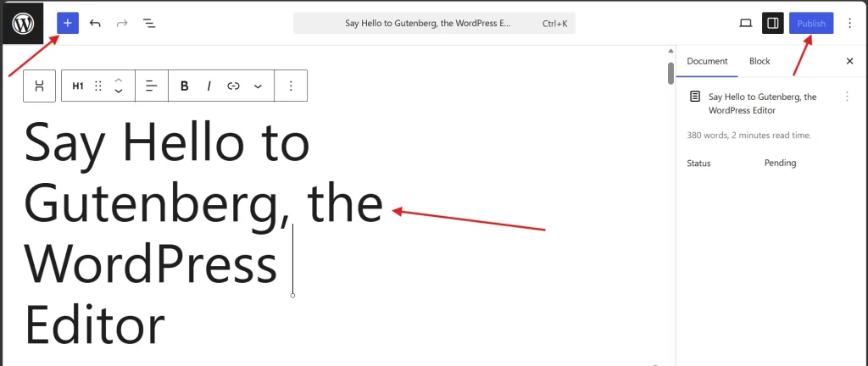Screen dimensions: 868x366
Task: Open the WordPress logo site menu
Action: click(x=23, y=23)
